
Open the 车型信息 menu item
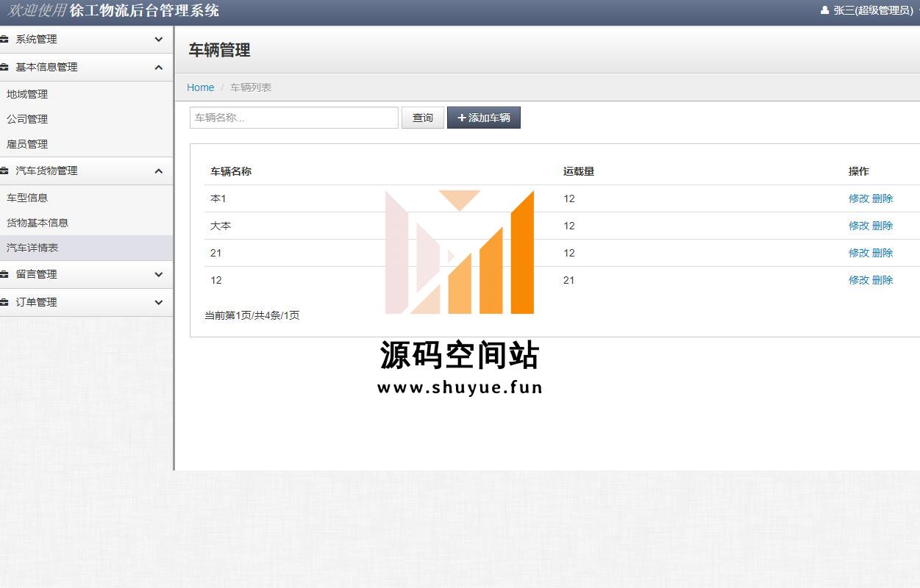(27, 198)
